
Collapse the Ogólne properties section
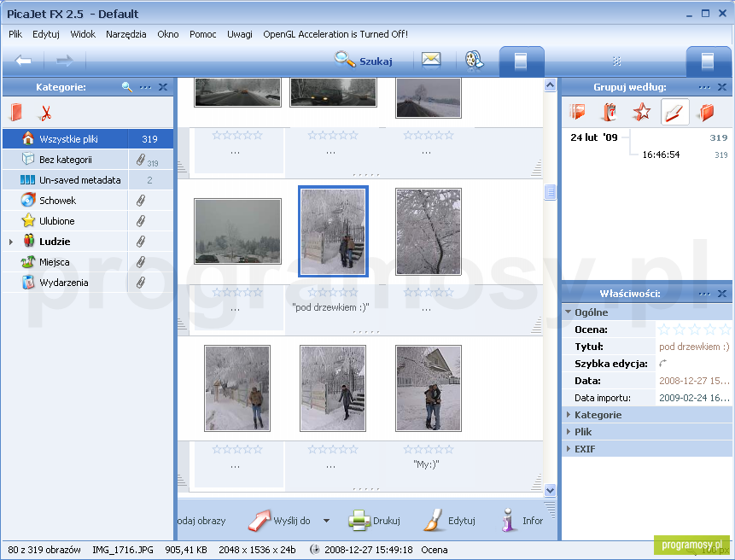point(569,312)
